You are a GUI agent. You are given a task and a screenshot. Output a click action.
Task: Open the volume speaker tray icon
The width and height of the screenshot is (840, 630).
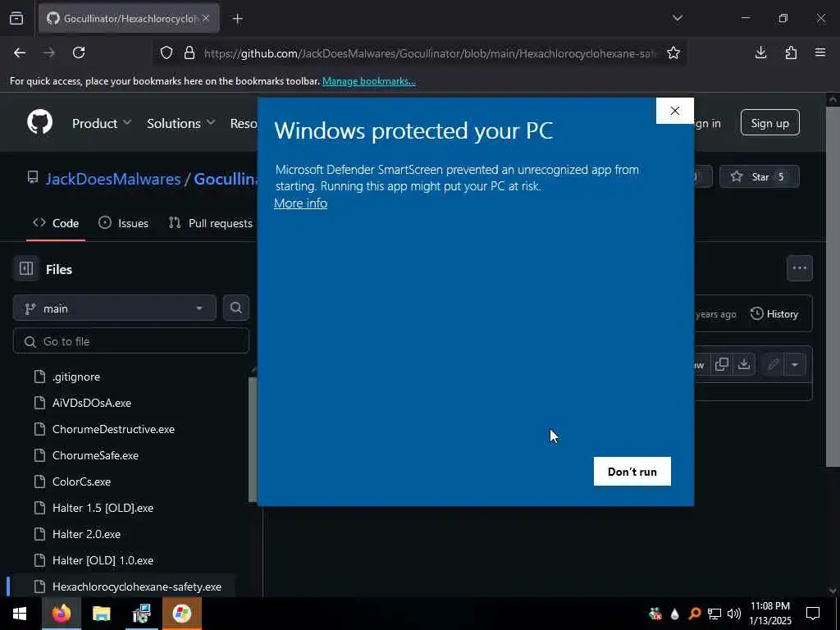734,614
